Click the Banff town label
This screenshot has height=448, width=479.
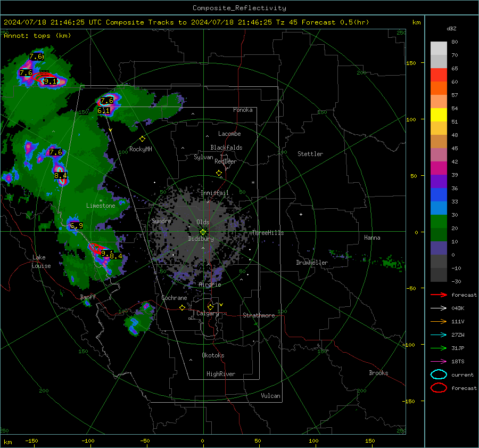(x=88, y=297)
